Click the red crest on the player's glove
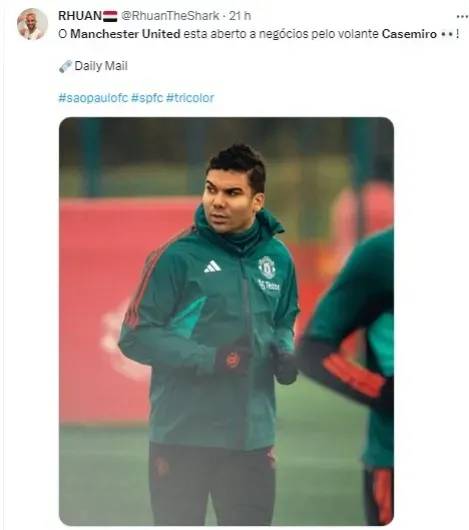The image size is (469, 530). point(233,360)
